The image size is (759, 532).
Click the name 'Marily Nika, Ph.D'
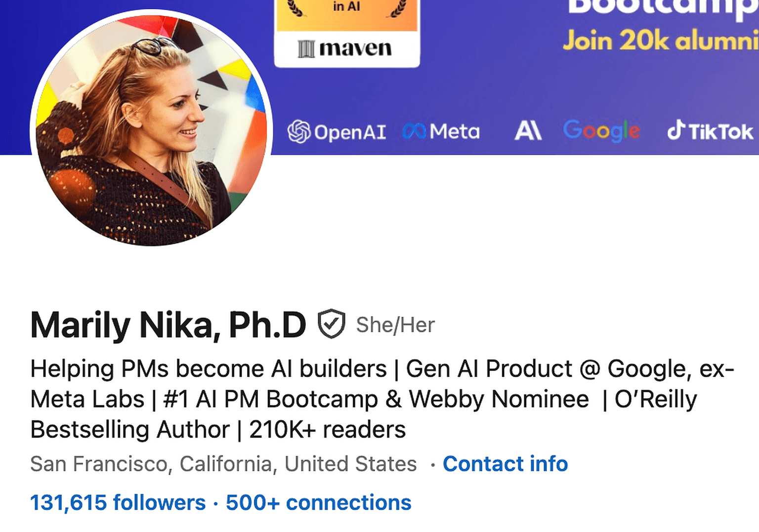tap(168, 325)
